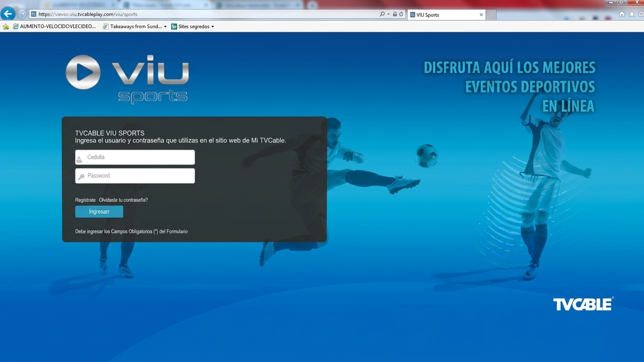The height and width of the screenshot is (362, 644).
Task: Click the 'TVCABLE VIU SPORTS' heading text
Action: [x=110, y=133]
